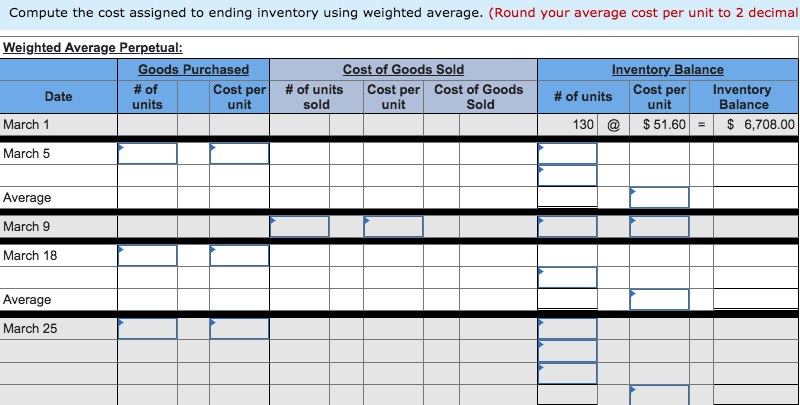Viewport: 800px width, 405px height.
Task: Click the 'Inventory Balance' group header at top
Action: [x=667, y=69]
